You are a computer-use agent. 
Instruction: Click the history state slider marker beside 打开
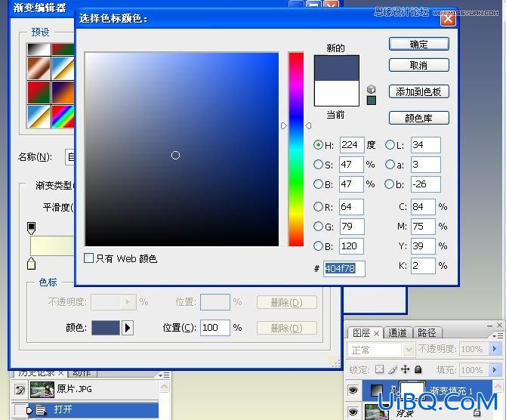click(29, 411)
